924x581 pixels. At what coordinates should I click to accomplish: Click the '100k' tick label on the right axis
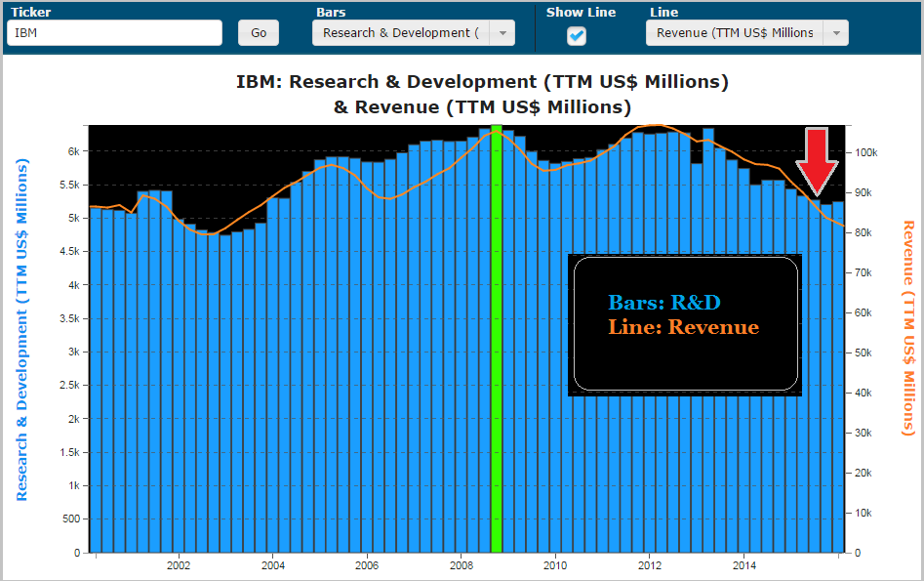click(866, 152)
